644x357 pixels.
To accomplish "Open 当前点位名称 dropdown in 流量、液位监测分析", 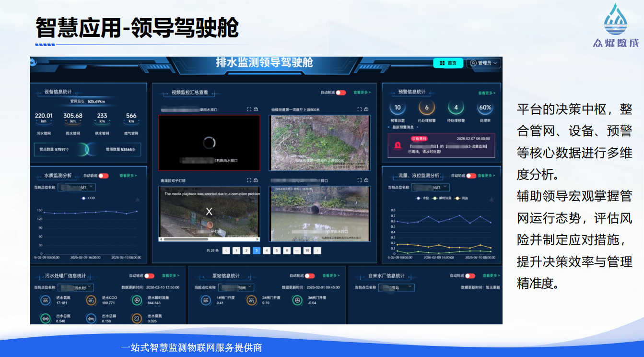I will tap(431, 187).
